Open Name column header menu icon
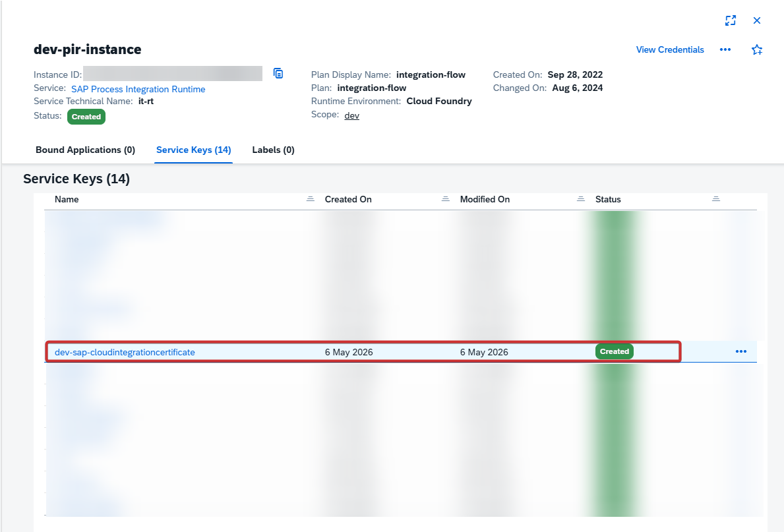 pyautogui.click(x=311, y=199)
